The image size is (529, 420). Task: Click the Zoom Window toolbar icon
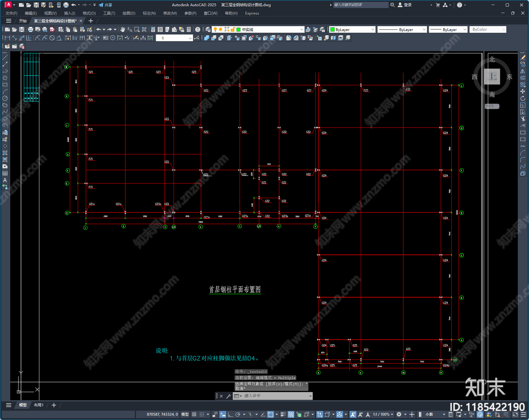tap(137, 29)
